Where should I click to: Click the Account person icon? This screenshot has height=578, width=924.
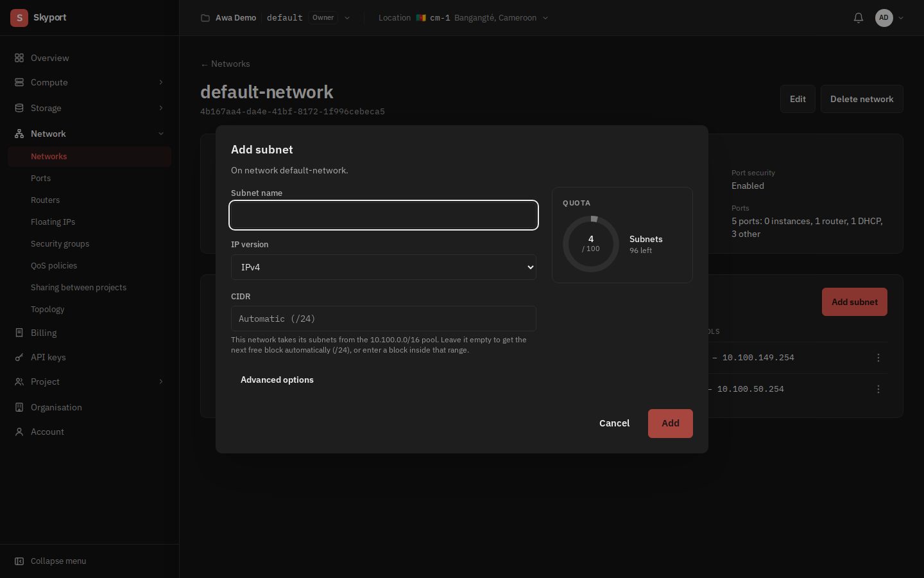pyautogui.click(x=19, y=432)
